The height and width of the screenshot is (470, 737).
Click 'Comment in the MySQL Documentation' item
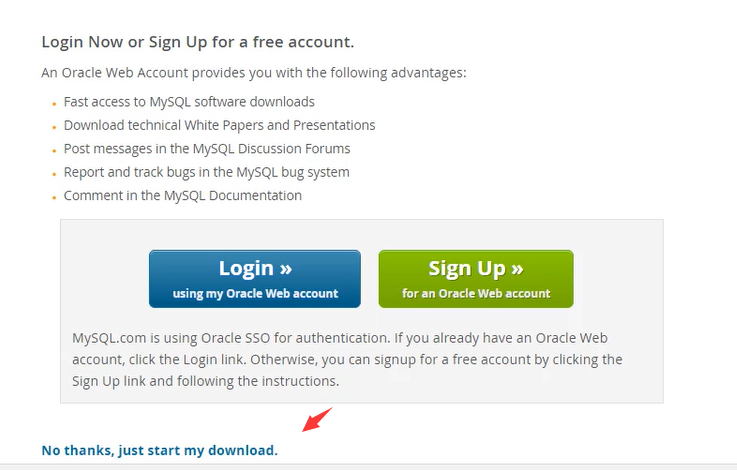click(x=183, y=196)
